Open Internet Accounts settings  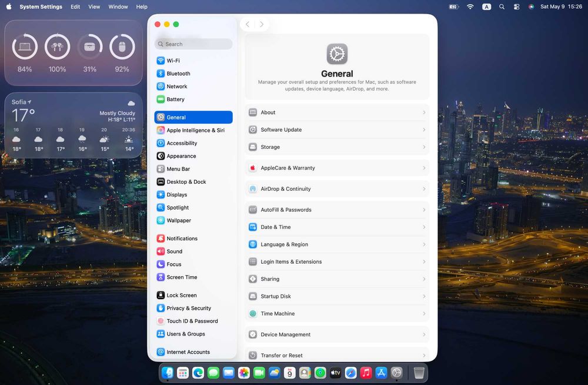(x=193, y=352)
